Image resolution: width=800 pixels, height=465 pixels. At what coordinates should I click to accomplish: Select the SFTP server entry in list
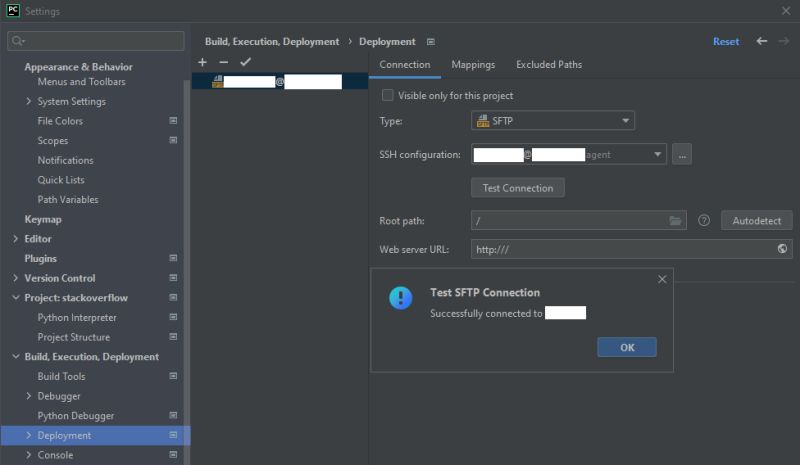pos(280,81)
